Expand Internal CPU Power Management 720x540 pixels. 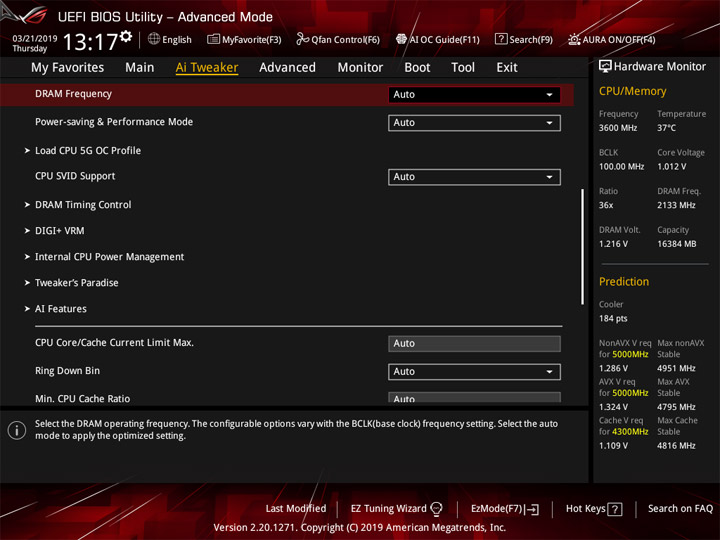coord(109,257)
